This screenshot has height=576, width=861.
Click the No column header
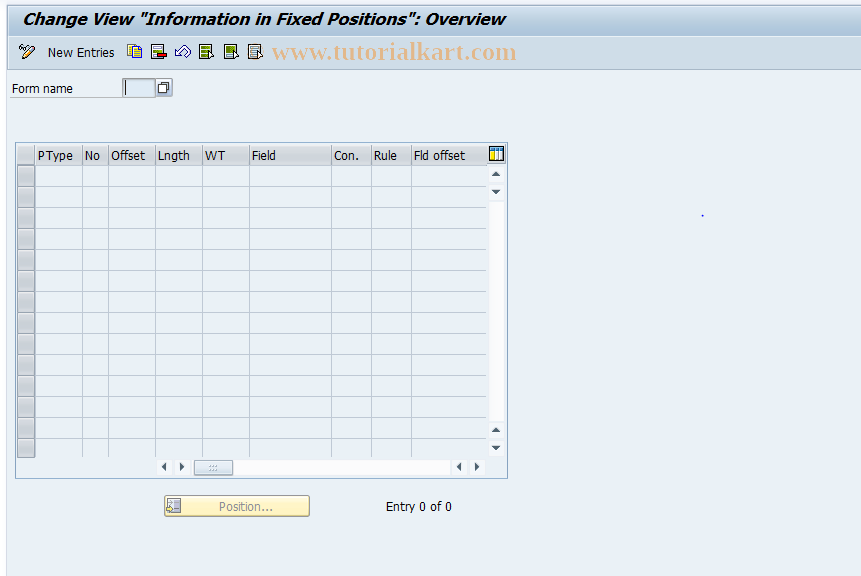[x=96, y=155]
